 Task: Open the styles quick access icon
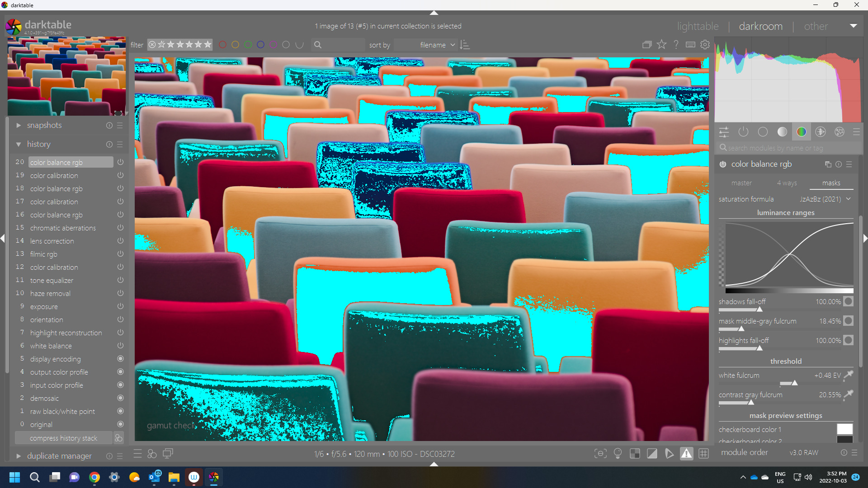152,454
